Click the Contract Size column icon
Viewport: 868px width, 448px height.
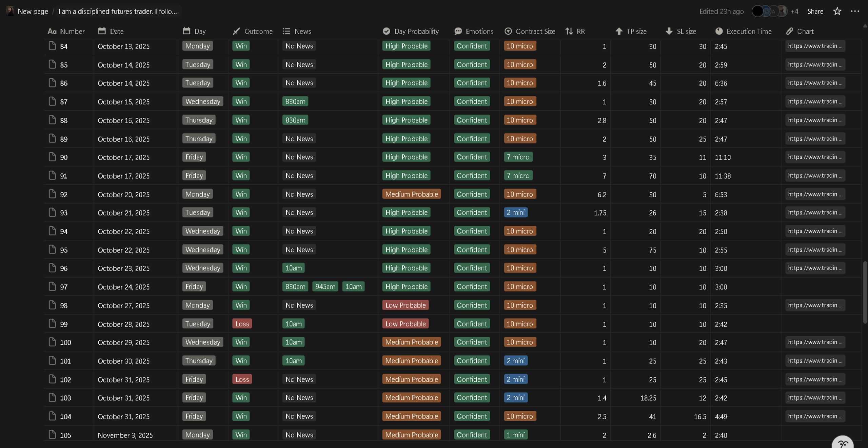[x=508, y=31]
